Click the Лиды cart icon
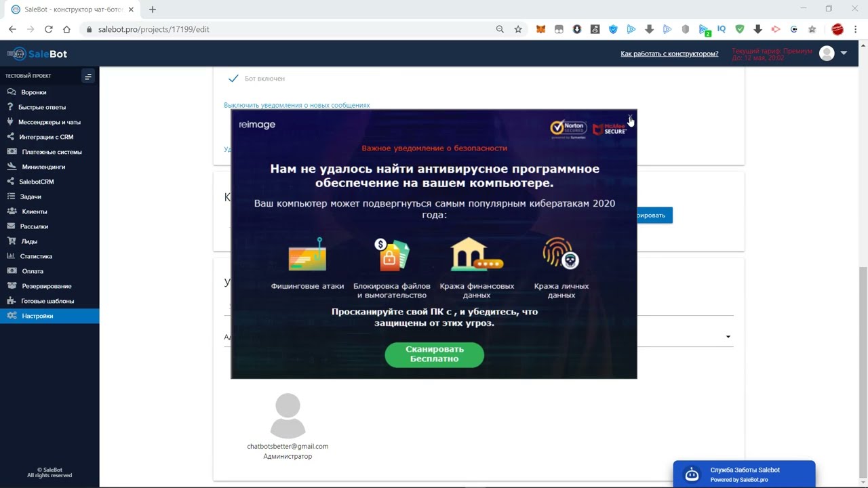868x488 pixels. point(11,241)
